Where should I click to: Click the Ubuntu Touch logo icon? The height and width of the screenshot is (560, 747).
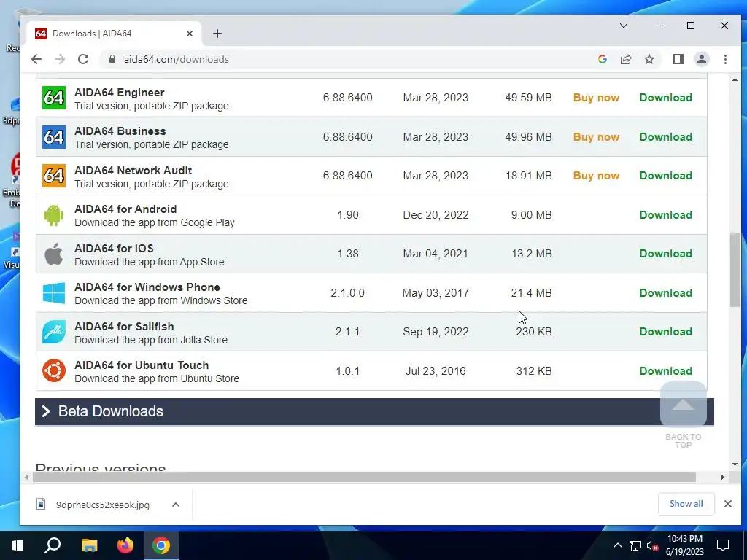click(x=54, y=371)
